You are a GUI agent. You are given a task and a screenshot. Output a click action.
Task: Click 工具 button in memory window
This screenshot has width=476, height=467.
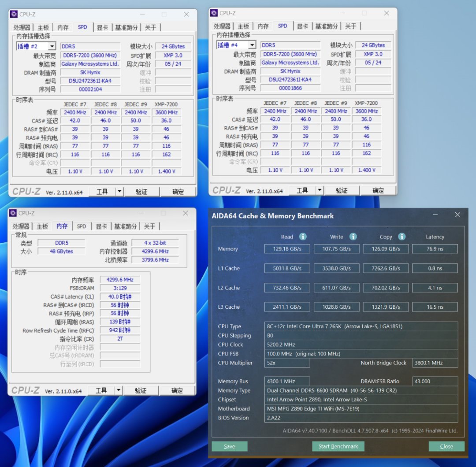point(101,390)
